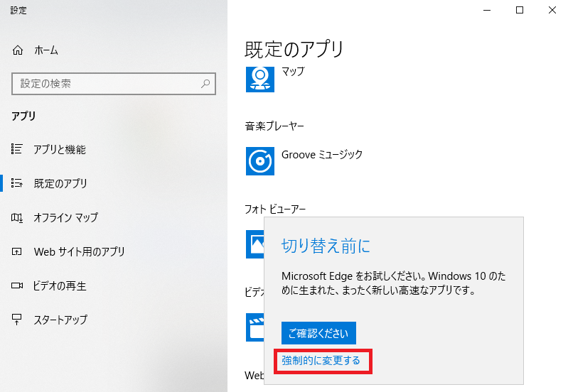Click the オフライン マップ map icon
568x392 pixels.
(x=16, y=217)
